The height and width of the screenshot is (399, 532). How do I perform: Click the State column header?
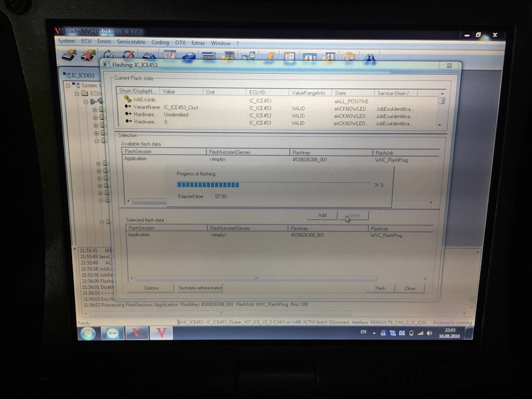(x=353, y=93)
